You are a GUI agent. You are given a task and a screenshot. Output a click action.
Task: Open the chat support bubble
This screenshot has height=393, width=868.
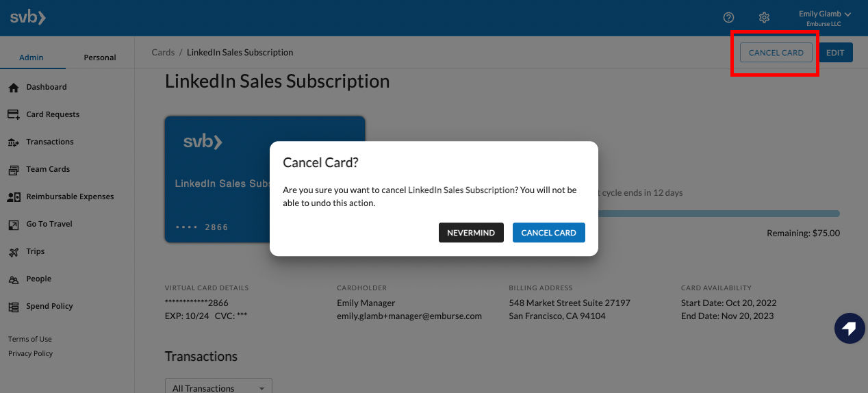click(849, 329)
